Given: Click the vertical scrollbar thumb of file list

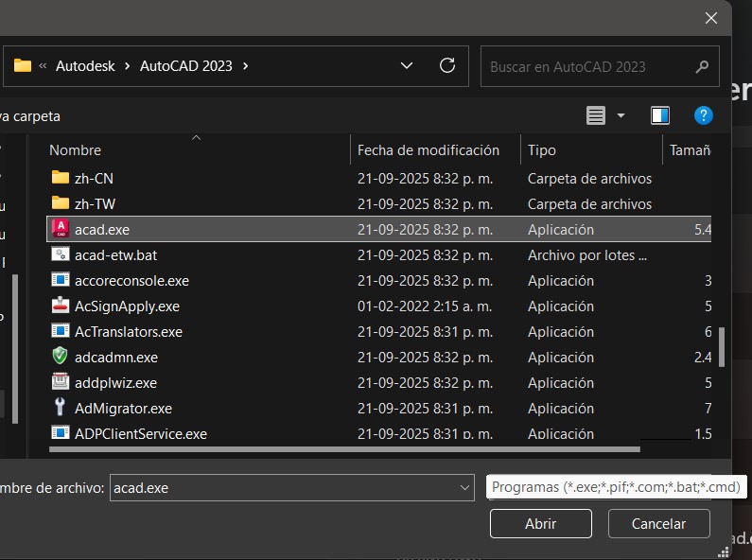Looking at the screenshot, I should click(722, 347).
